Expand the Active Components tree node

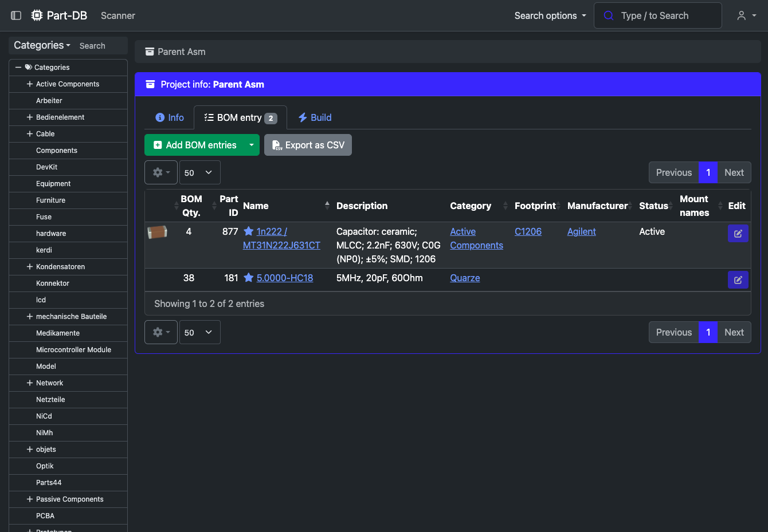click(x=30, y=84)
